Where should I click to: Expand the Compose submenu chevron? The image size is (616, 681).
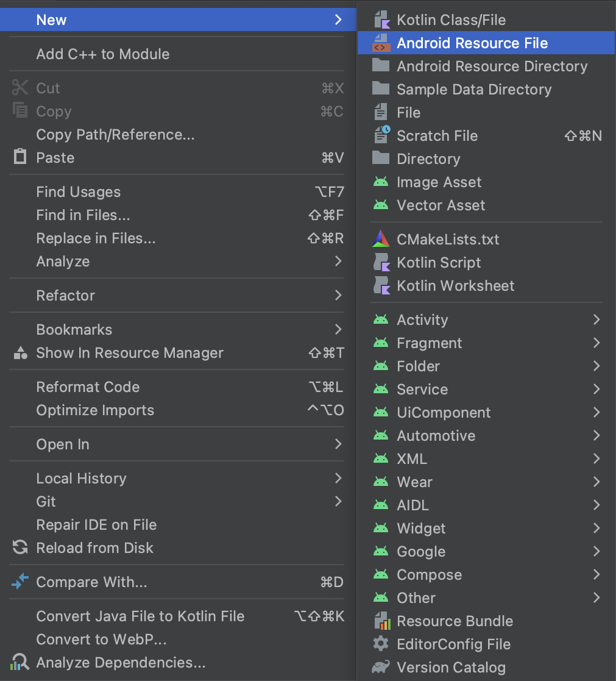(597, 574)
